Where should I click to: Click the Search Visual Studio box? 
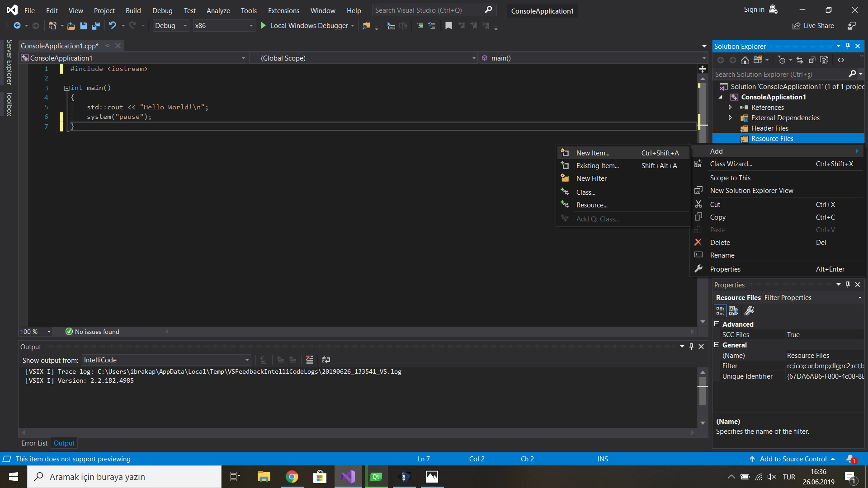[x=425, y=9]
